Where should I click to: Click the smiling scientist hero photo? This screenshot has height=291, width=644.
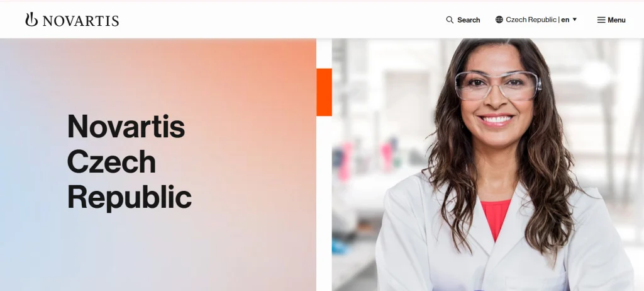(488, 164)
